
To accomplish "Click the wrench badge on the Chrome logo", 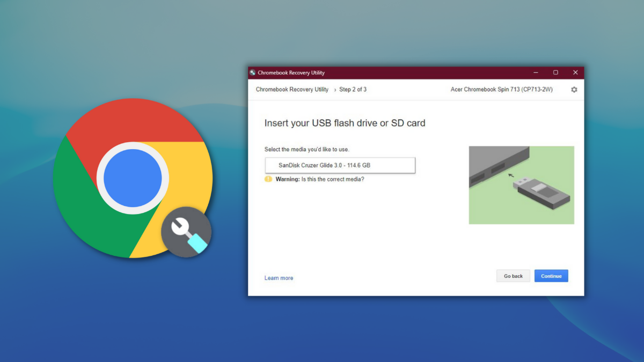I will 186,231.
